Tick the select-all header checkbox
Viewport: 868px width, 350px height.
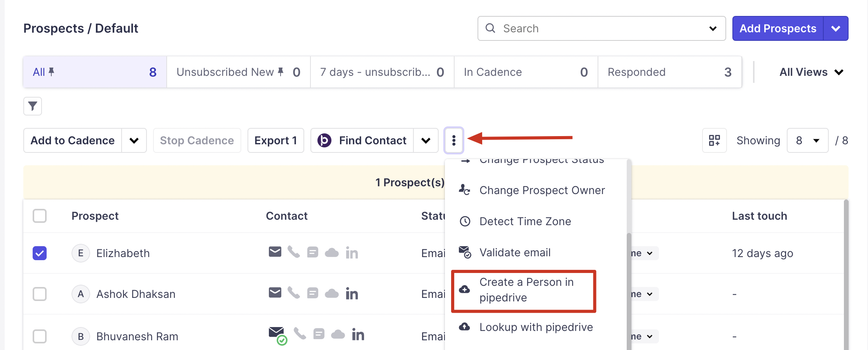coord(40,216)
